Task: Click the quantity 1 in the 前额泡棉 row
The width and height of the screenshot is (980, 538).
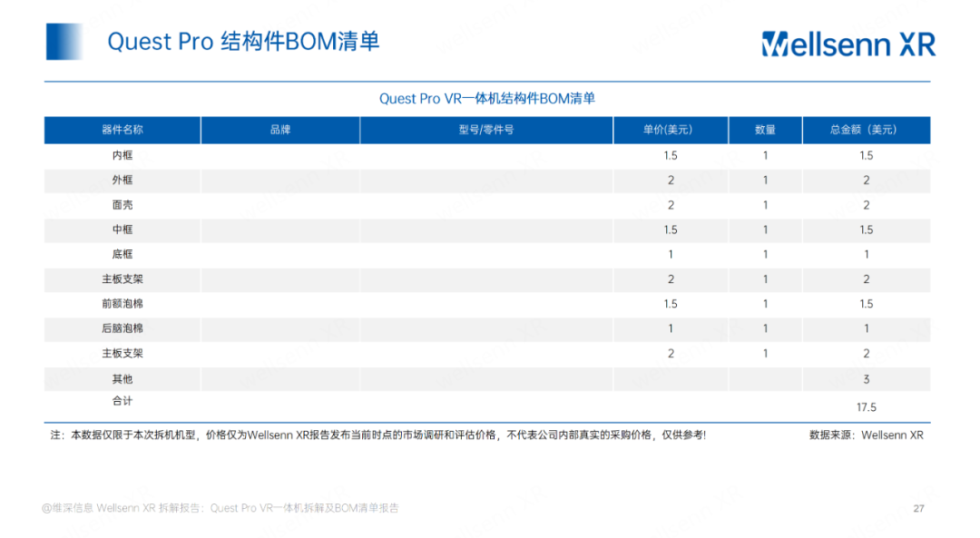Action: (x=765, y=304)
